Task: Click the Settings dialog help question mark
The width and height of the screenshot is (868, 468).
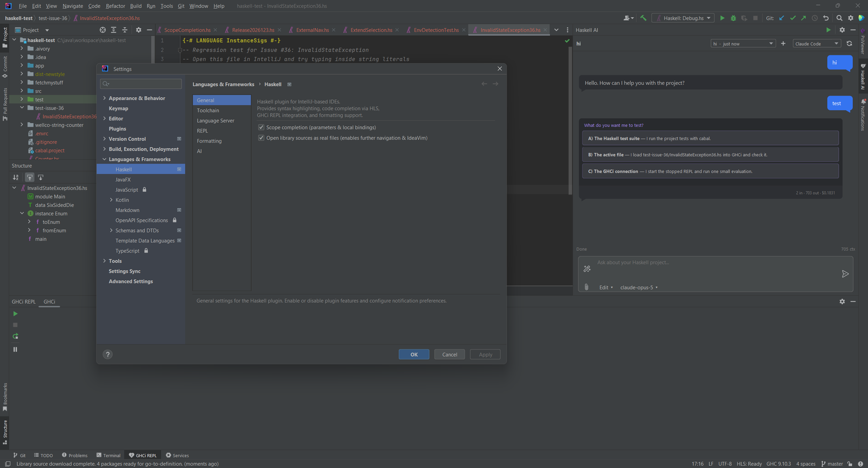Action: click(x=107, y=355)
